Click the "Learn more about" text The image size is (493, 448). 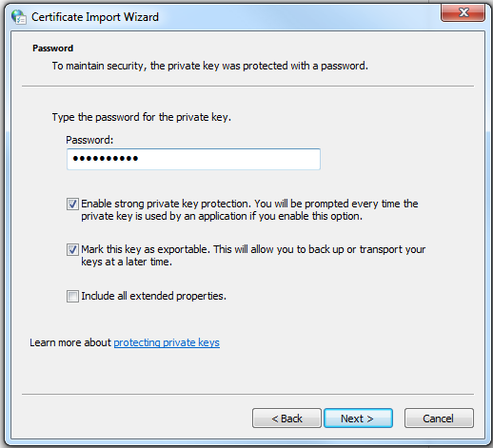(70, 342)
